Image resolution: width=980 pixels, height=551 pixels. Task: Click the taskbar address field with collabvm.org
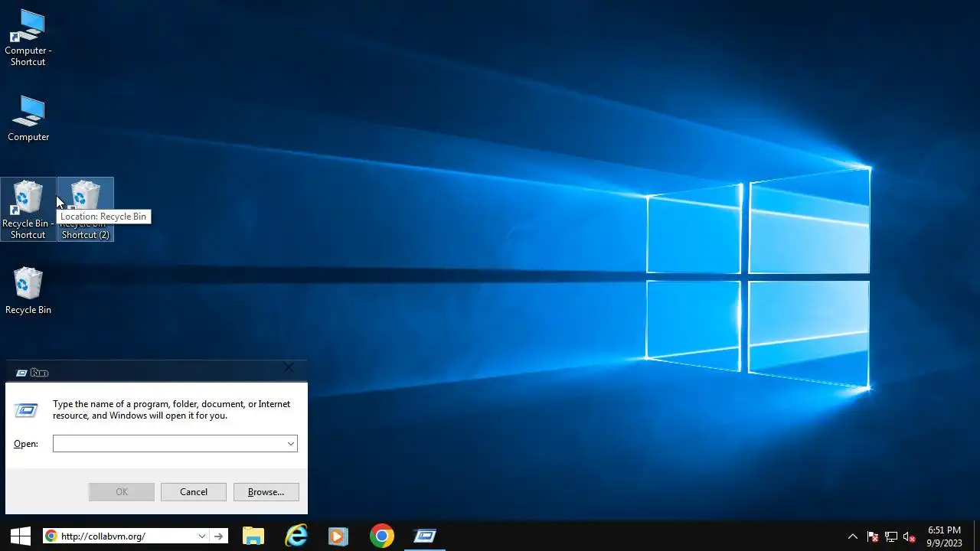[x=126, y=536]
